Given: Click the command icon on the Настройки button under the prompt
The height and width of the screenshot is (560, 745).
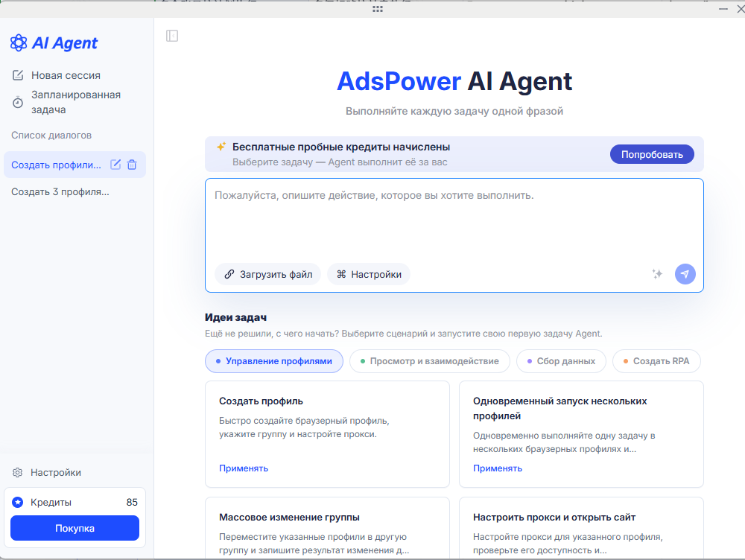Looking at the screenshot, I should (x=341, y=274).
